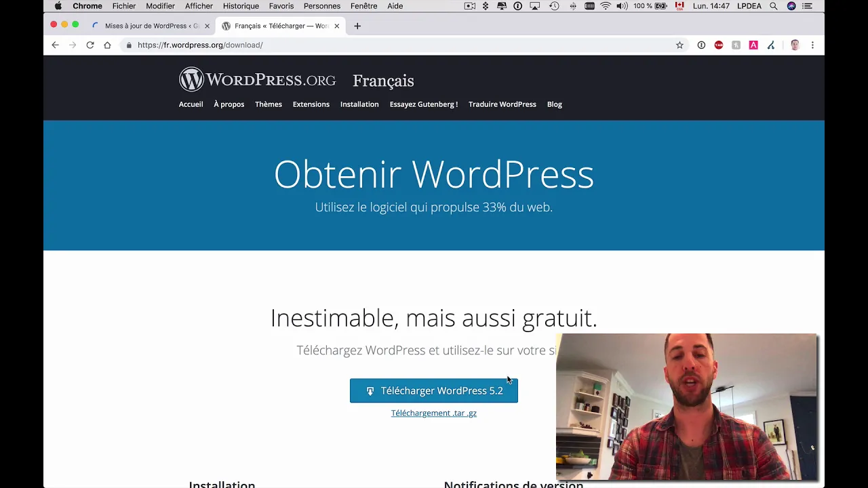Open the 1Password extension icon
The image size is (868, 488).
pyautogui.click(x=701, y=45)
